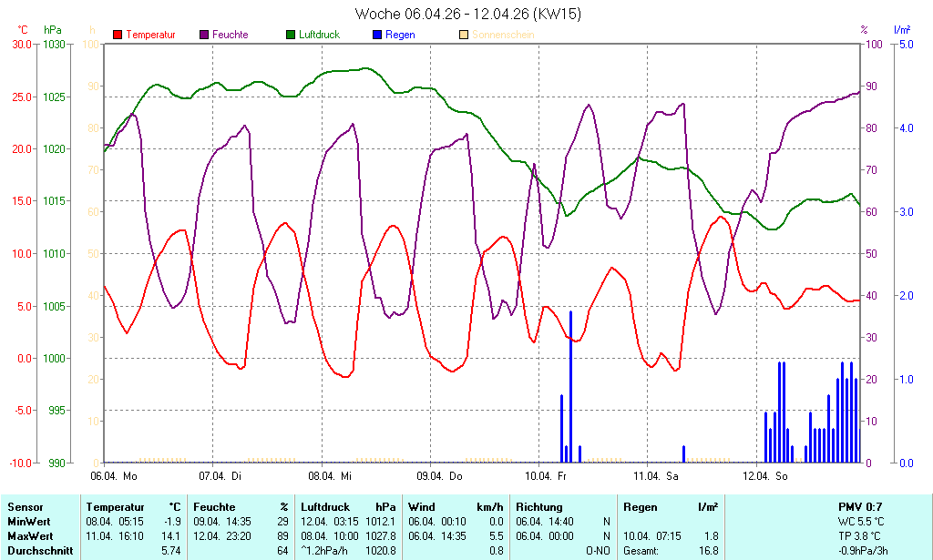Click the green Luftdruck legend swatch
933x560 pixels.
[x=292, y=35]
